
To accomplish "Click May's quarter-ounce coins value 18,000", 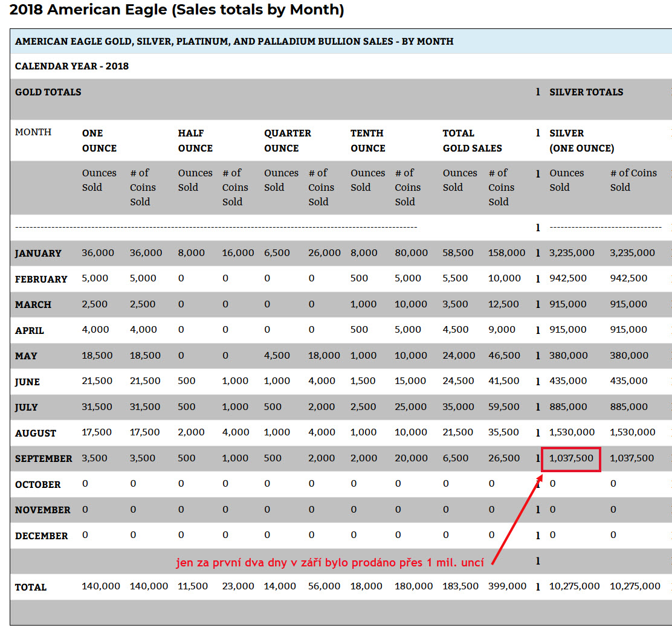I will 324,355.
